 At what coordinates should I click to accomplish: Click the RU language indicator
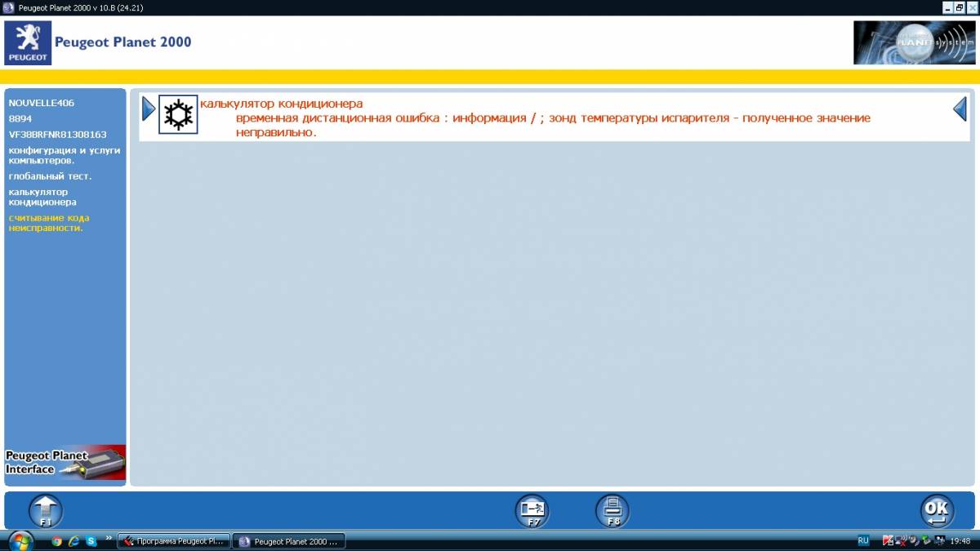click(x=863, y=540)
